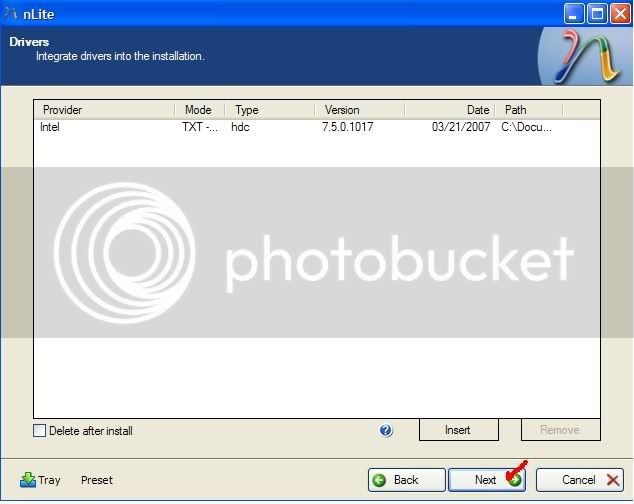Click the TXT mode cell
The height and width of the screenshot is (504, 634).
(200, 127)
